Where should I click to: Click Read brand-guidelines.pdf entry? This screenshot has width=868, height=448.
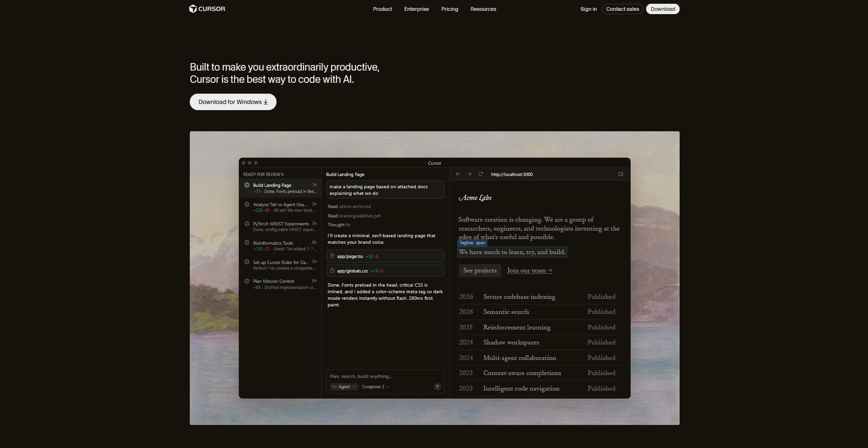[354, 216]
